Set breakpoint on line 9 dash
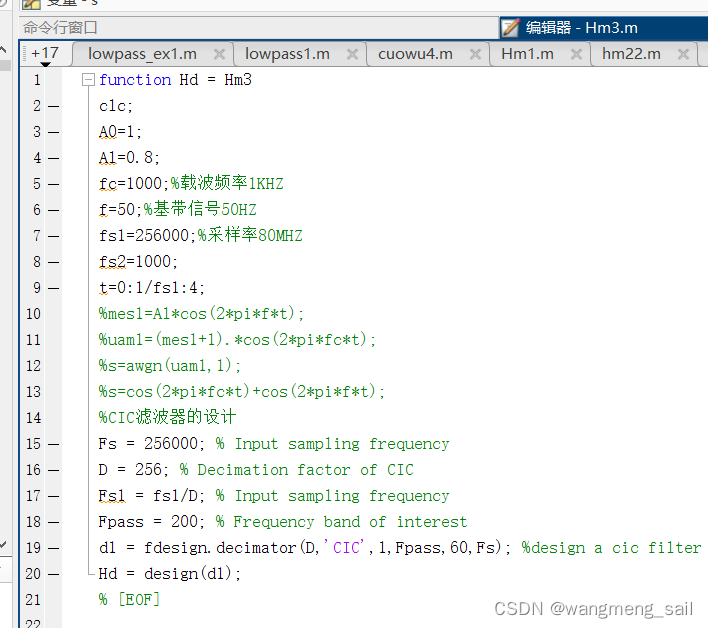This screenshot has width=708, height=628. click(53, 288)
